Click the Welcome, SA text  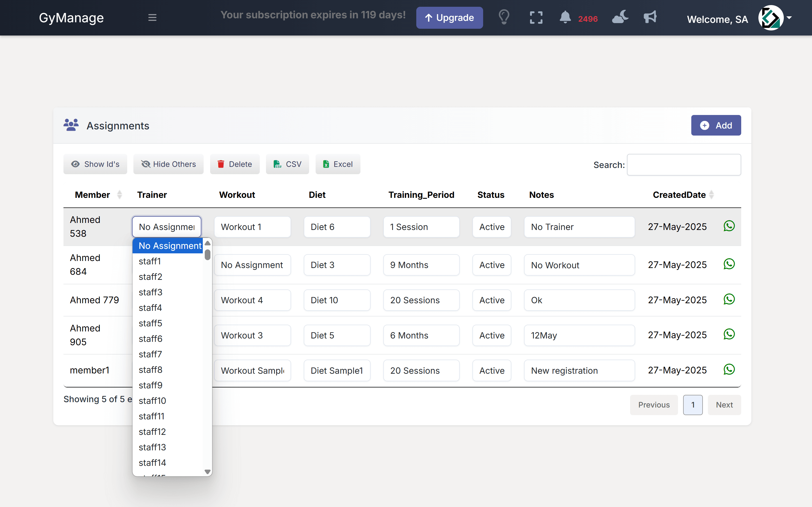tap(718, 19)
